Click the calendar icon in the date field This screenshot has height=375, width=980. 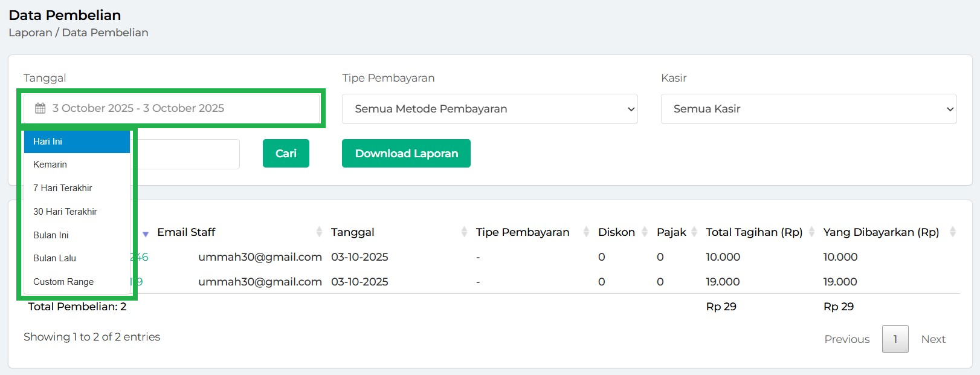pos(40,108)
